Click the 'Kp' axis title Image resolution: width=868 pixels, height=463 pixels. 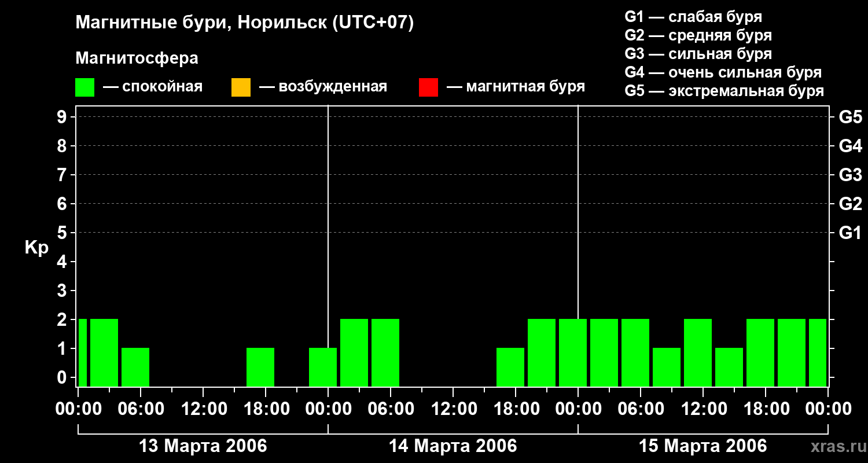click(36, 248)
